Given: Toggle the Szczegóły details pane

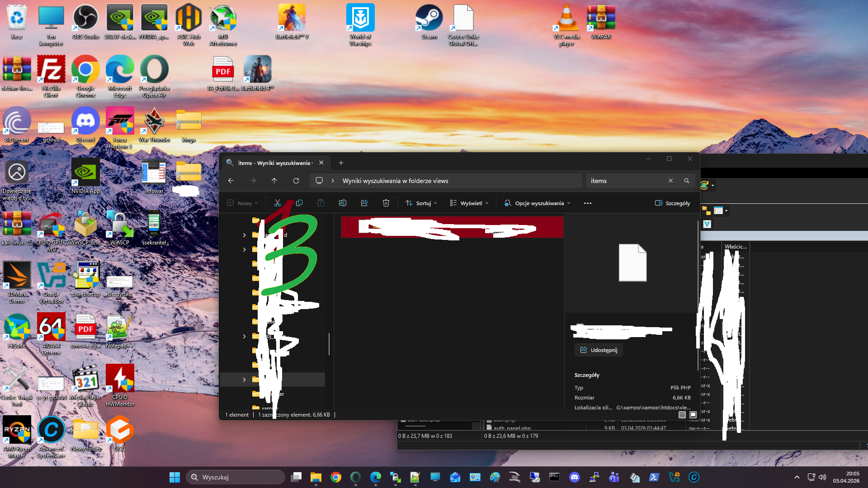Looking at the screenshot, I should 673,203.
